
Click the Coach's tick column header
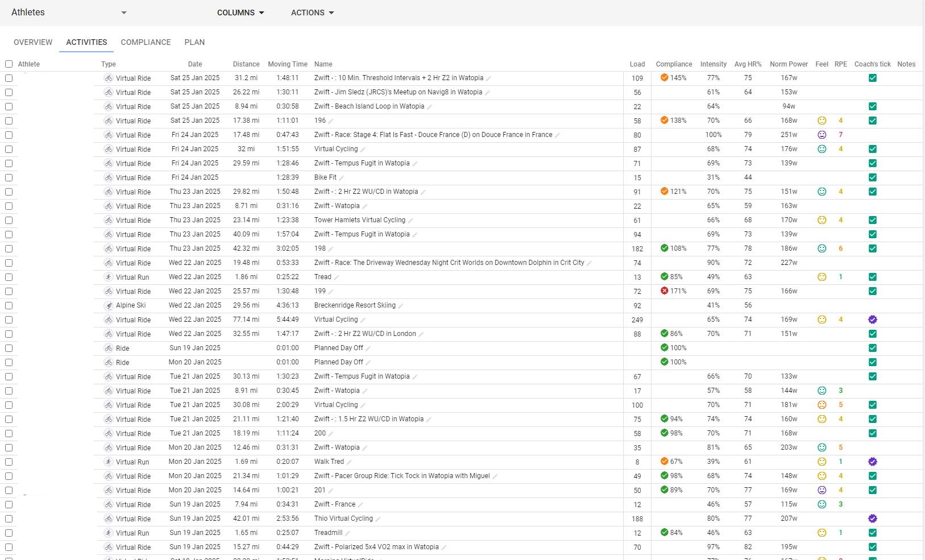[873, 64]
